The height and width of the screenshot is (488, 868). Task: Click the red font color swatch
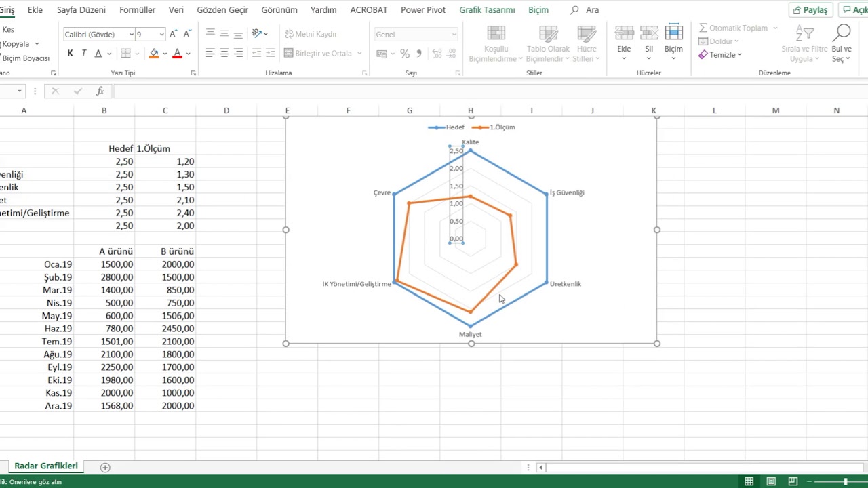coord(177,54)
